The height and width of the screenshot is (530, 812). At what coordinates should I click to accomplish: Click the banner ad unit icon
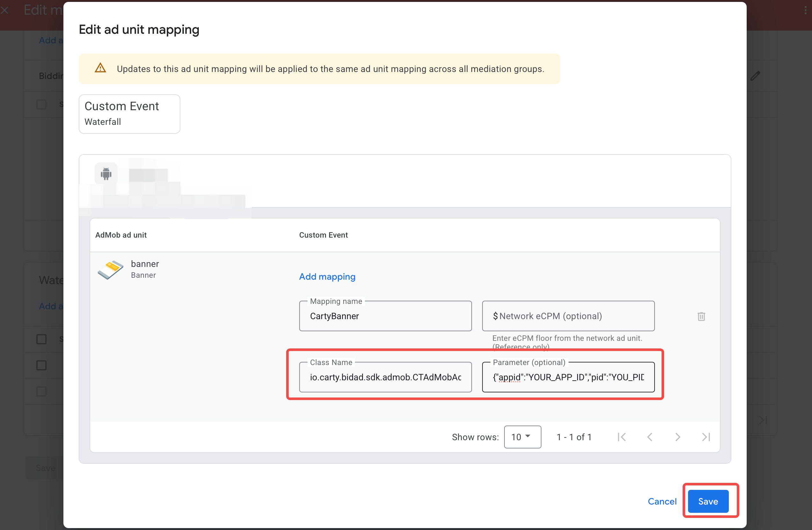pos(110,269)
